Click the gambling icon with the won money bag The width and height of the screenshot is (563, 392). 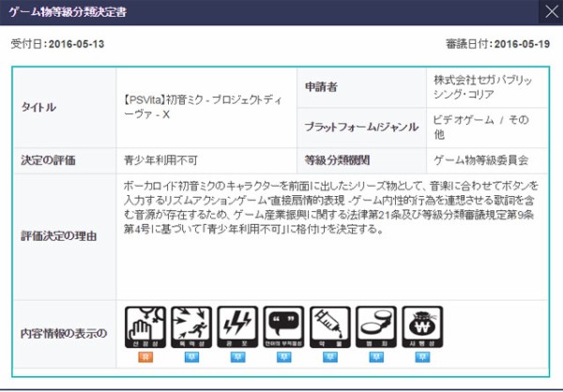coord(422,326)
